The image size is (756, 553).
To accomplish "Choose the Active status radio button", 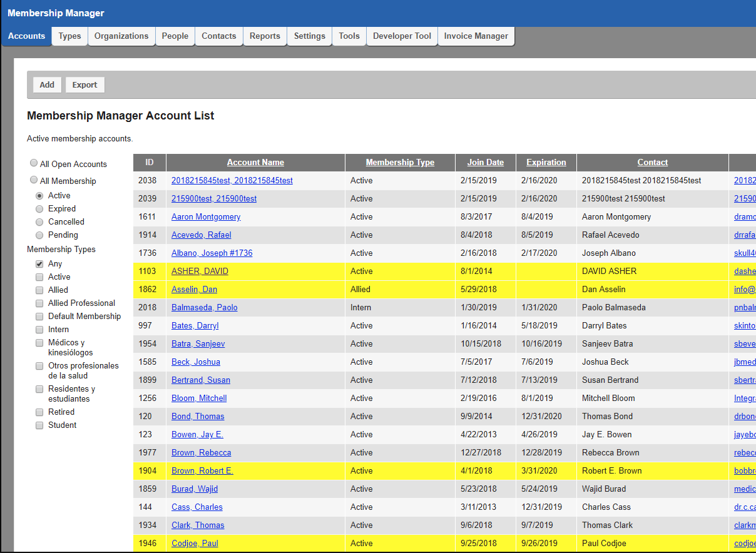I will pos(40,196).
